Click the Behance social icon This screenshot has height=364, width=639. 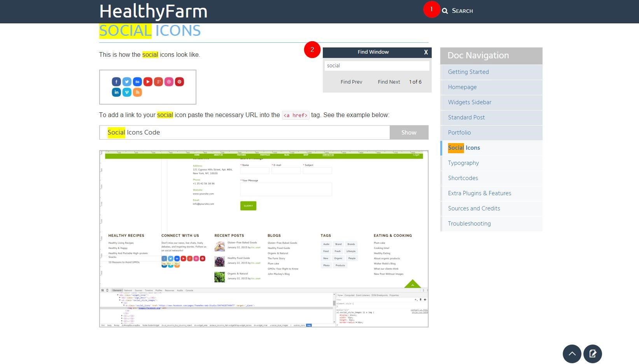[x=137, y=82]
